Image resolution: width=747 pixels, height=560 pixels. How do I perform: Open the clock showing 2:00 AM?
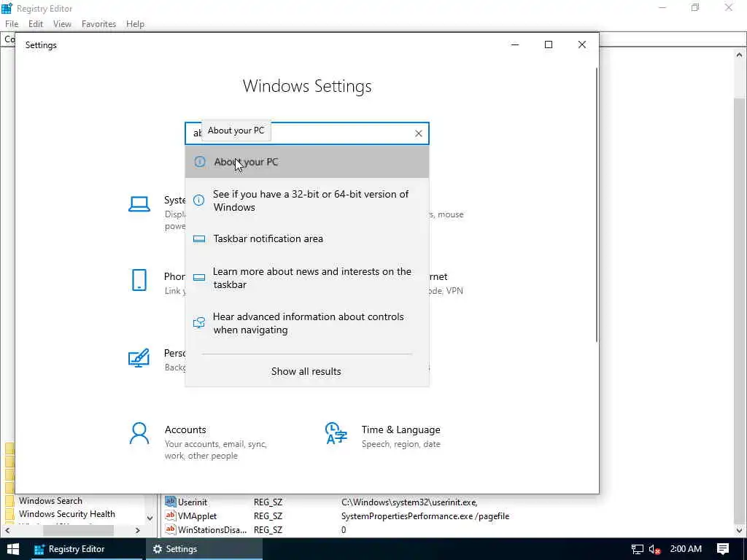click(x=686, y=549)
